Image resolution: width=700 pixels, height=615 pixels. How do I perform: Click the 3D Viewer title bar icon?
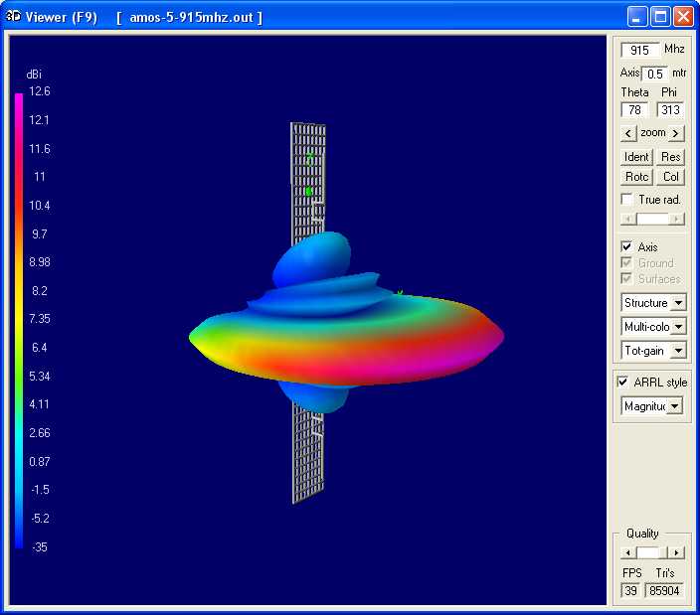[x=14, y=17]
